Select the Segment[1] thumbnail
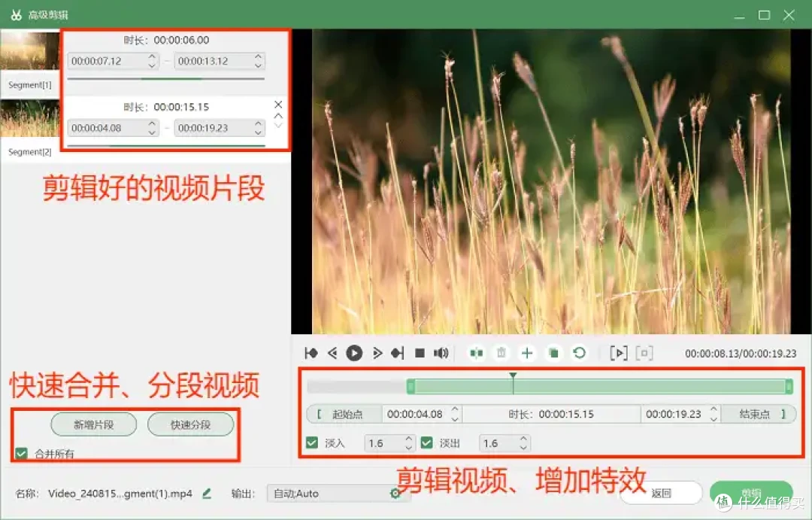812x520 pixels. pyautogui.click(x=30, y=50)
